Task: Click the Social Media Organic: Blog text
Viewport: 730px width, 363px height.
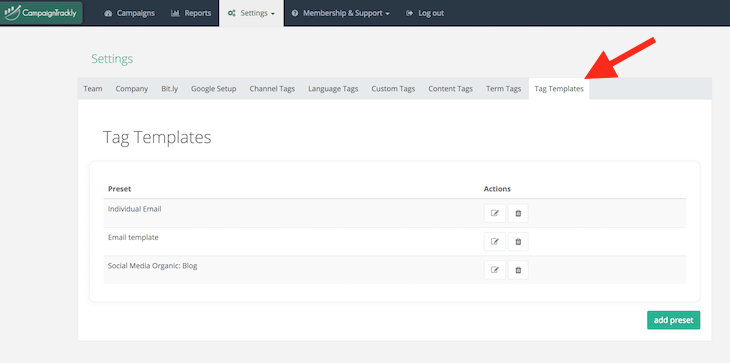Action: pyautogui.click(x=153, y=266)
